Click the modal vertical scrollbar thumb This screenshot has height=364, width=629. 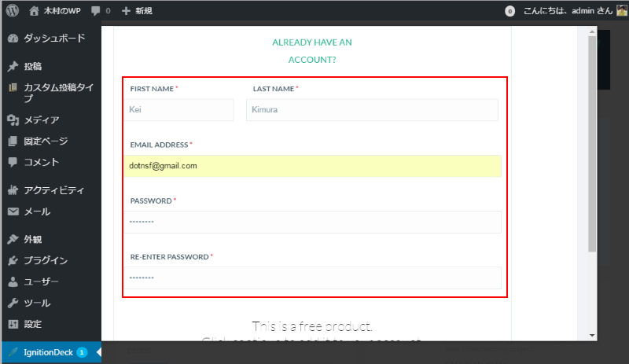(592, 144)
